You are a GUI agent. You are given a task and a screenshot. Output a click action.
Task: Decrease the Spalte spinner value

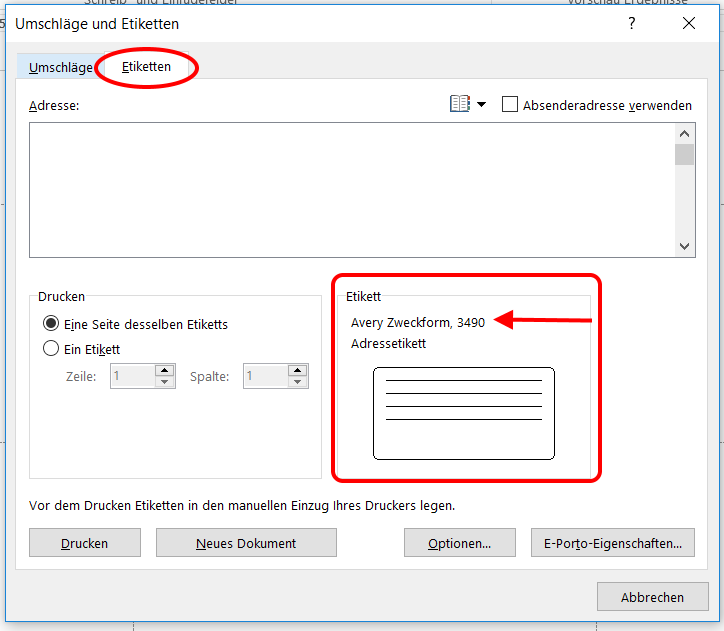[297, 382]
